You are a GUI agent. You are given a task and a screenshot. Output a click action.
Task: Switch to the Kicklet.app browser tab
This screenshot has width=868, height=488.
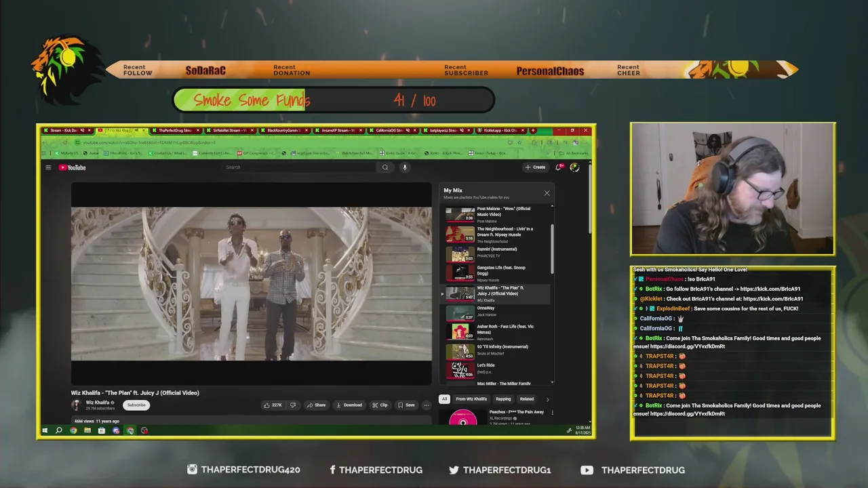(x=500, y=130)
